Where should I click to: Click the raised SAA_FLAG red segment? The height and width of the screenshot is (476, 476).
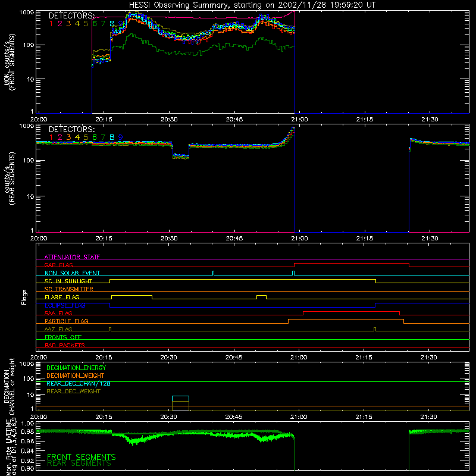(x=351, y=311)
